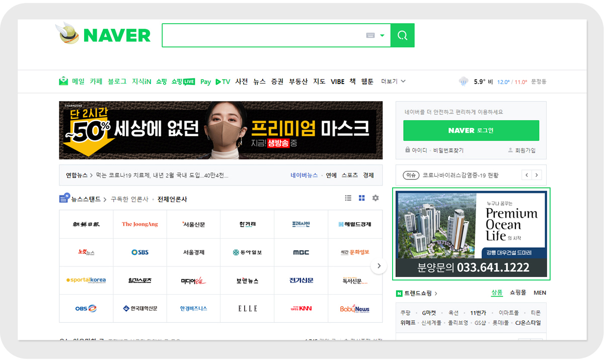Open the 쇼핑 menu item
The image size is (604, 364).
(161, 81)
